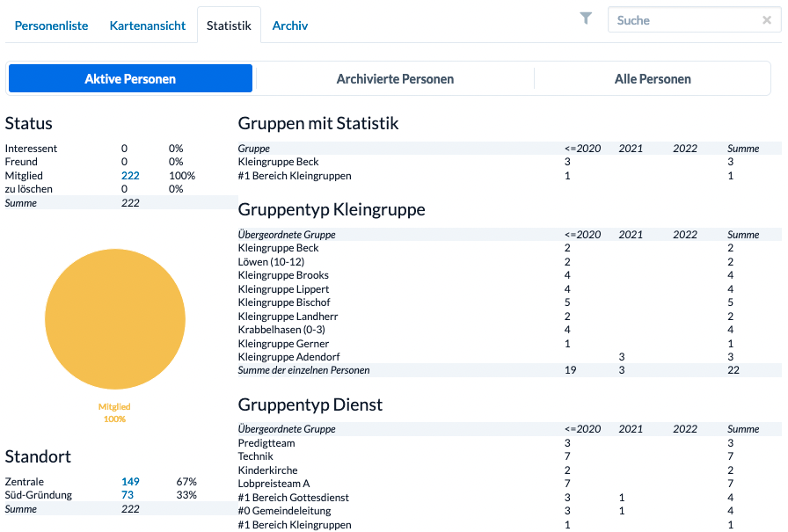Click Summe der einzelnen Personen row

pyautogui.click(x=509, y=370)
